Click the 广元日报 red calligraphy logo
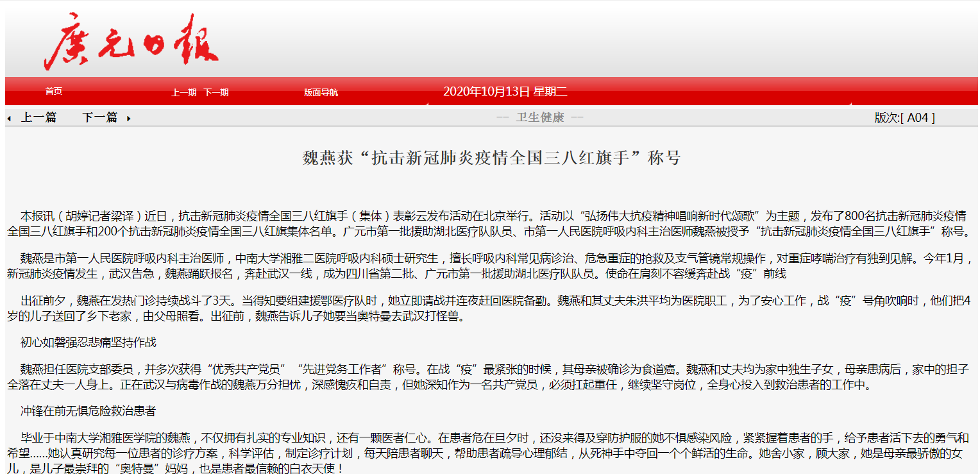 (131, 42)
